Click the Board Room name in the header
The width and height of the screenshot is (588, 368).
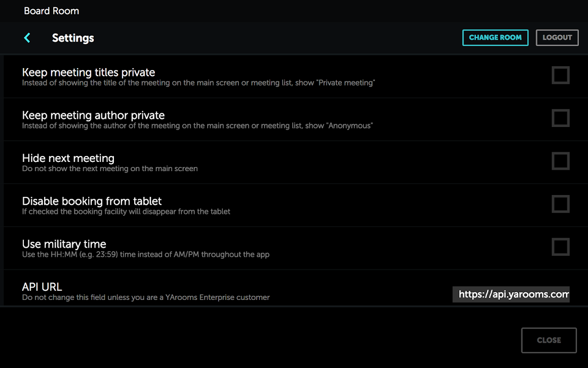pyautogui.click(x=51, y=11)
